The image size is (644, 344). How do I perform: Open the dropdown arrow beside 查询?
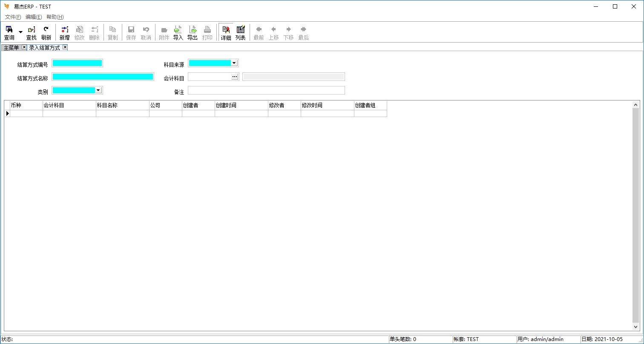[x=20, y=32]
